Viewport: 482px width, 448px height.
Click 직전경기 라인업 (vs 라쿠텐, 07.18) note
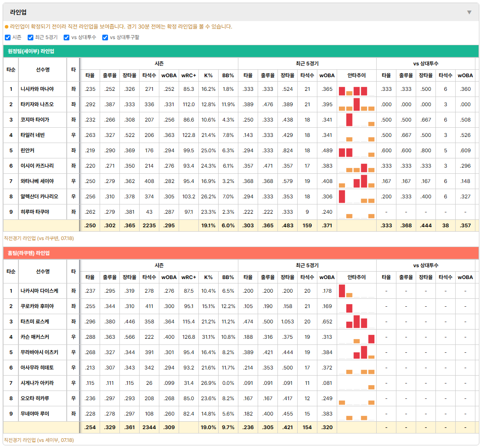tap(39, 238)
